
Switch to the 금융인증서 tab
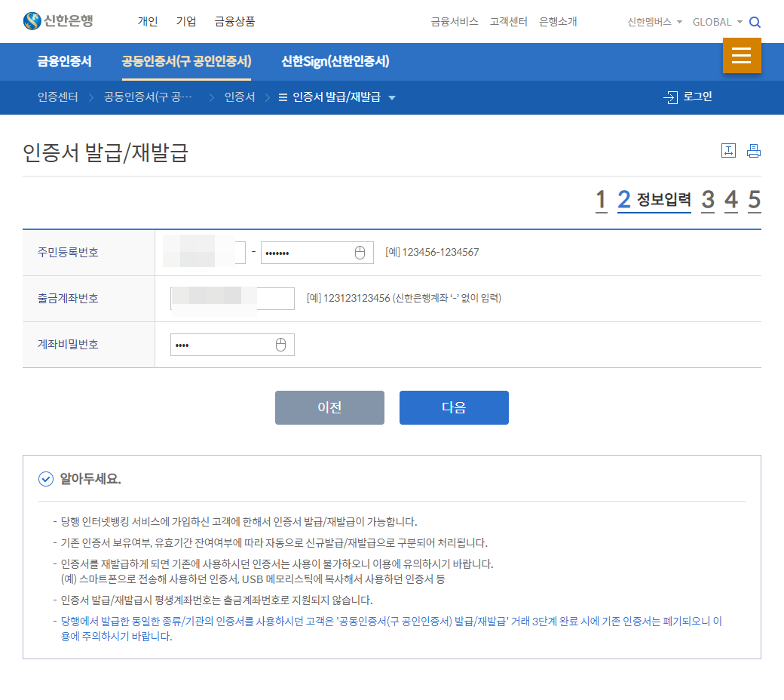pos(63,61)
